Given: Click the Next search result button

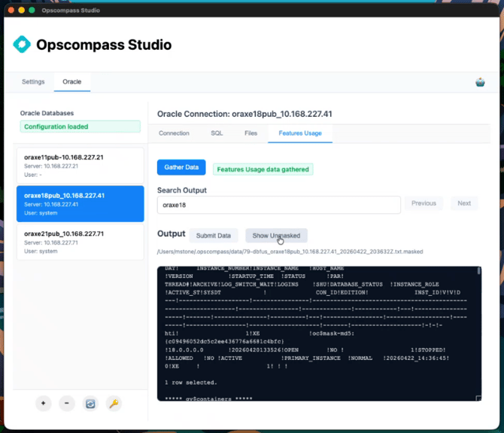Looking at the screenshot, I should (x=464, y=203).
